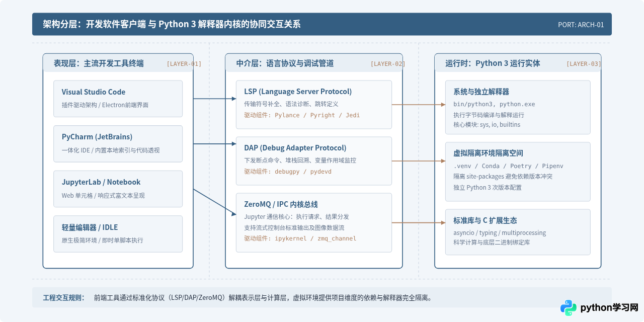Select the "运行时：Python 3 运行实体" panel heading

pyautogui.click(x=493, y=63)
